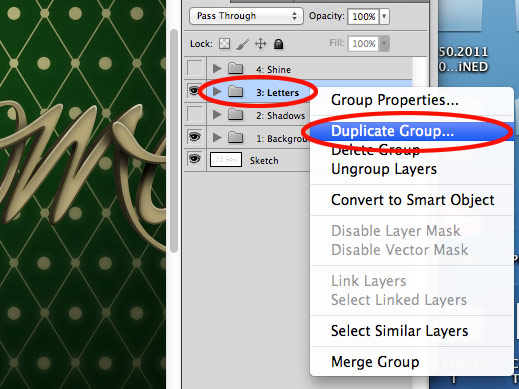Open the Pass Through blend mode dropdown

coord(246,16)
